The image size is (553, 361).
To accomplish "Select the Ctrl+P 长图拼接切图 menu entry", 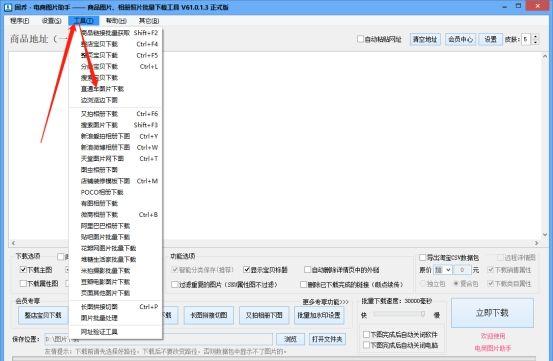I will 116,307.
